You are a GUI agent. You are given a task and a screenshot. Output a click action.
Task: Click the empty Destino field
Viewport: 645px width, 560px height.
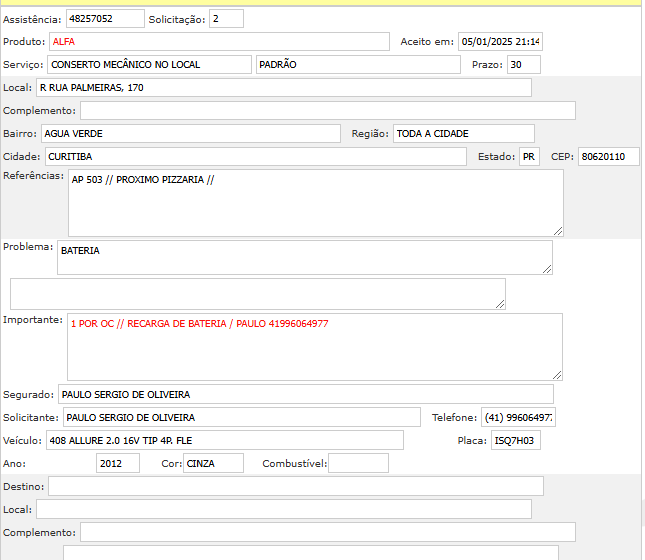click(x=296, y=487)
